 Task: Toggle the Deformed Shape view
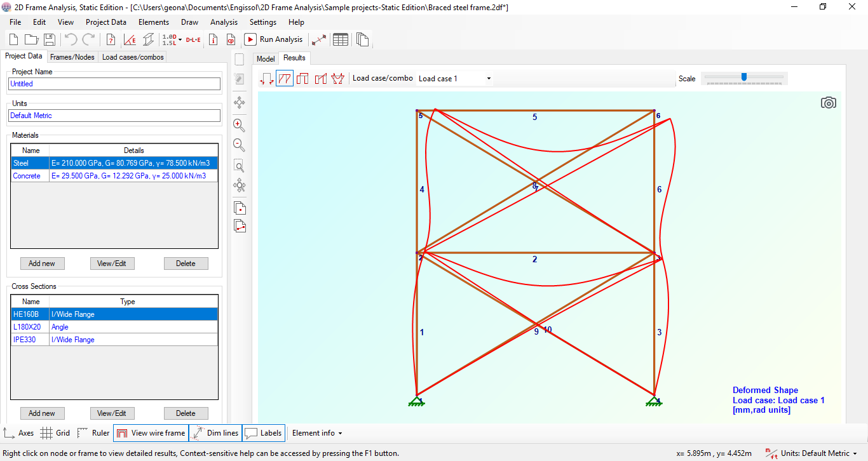(x=285, y=79)
